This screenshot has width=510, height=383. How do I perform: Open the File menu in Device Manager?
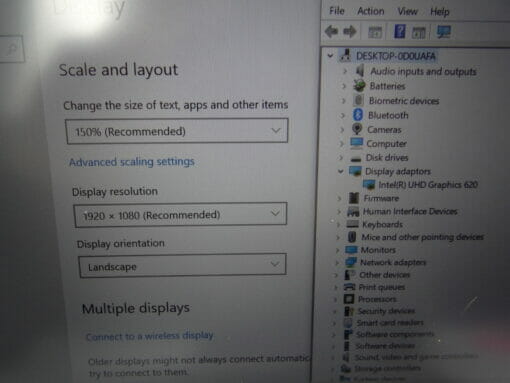(337, 11)
